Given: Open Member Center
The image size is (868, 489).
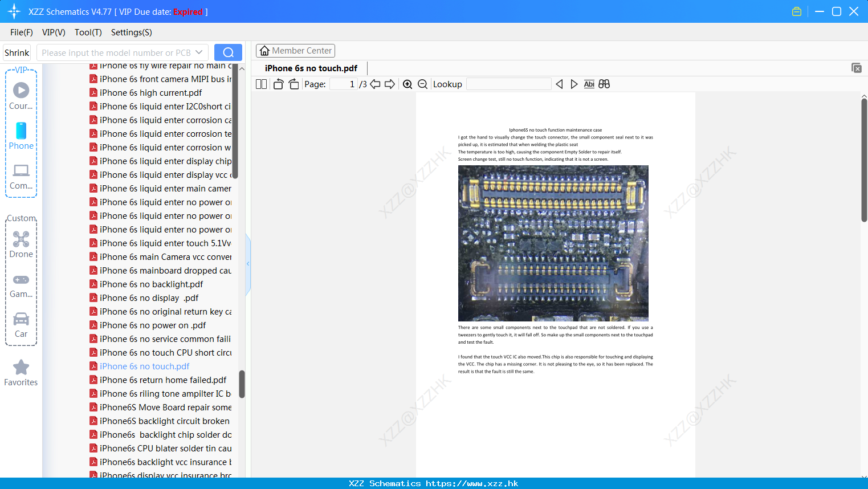Looking at the screenshot, I should [x=295, y=51].
